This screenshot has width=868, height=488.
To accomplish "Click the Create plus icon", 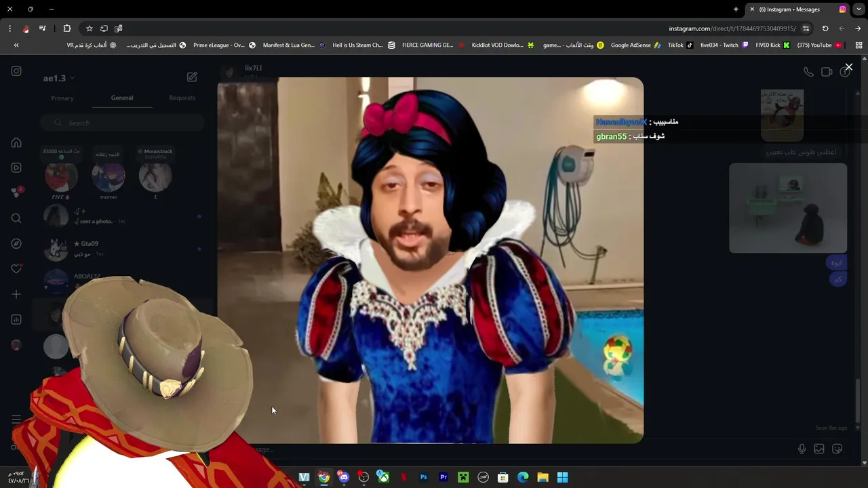I will click(x=16, y=294).
